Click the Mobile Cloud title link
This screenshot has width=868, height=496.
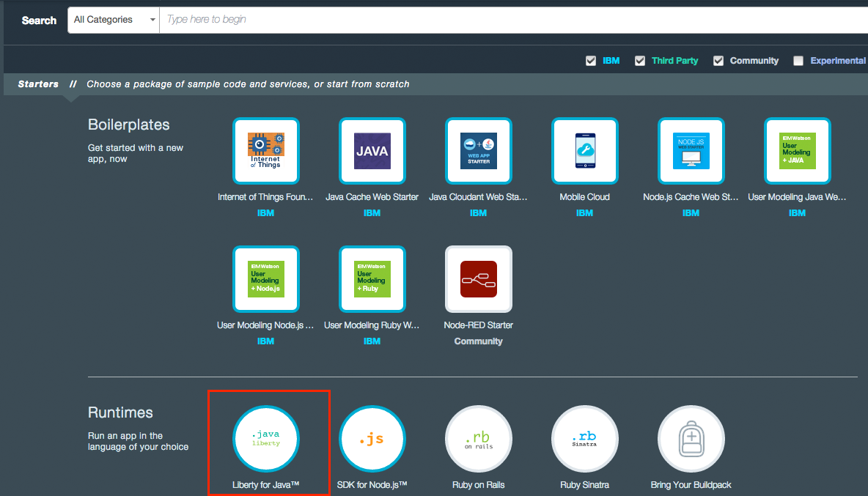pos(584,197)
